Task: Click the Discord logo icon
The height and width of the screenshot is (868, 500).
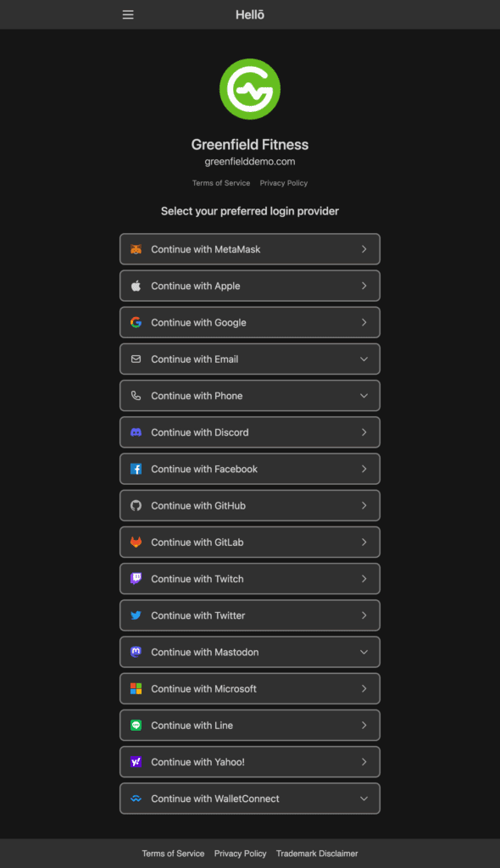Action: point(136,432)
